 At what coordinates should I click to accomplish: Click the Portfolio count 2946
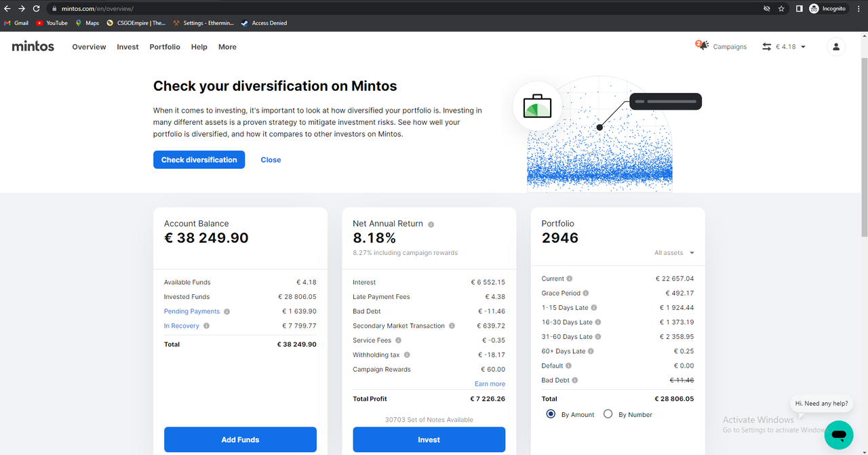(x=560, y=238)
